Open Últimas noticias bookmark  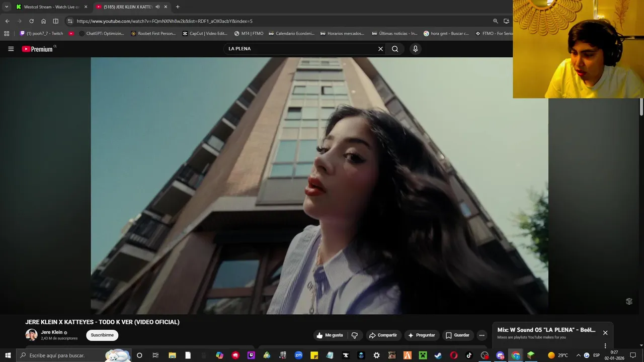tap(395, 34)
